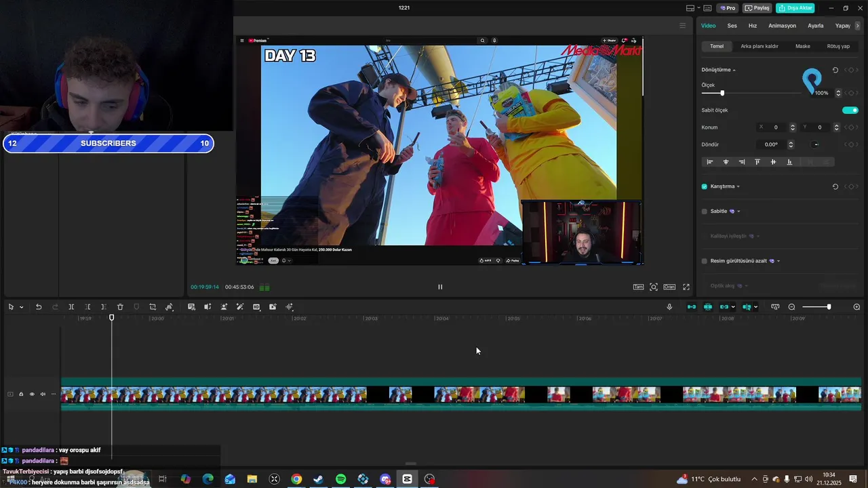Collapse the Dönüştürme section
The width and height of the screenshot is (868, 488).
coord(734,70)
